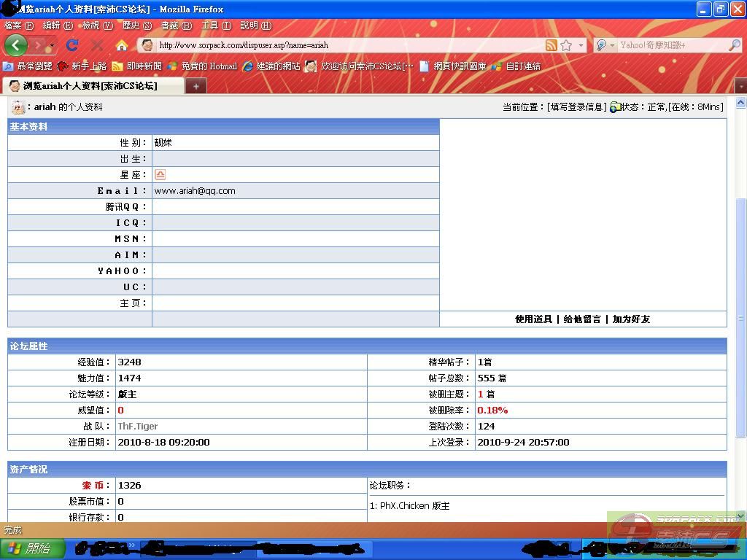The width and height of the screenshot is (747, 560).
Task: Click the search magnifier icon
Action: coord(734,45)
